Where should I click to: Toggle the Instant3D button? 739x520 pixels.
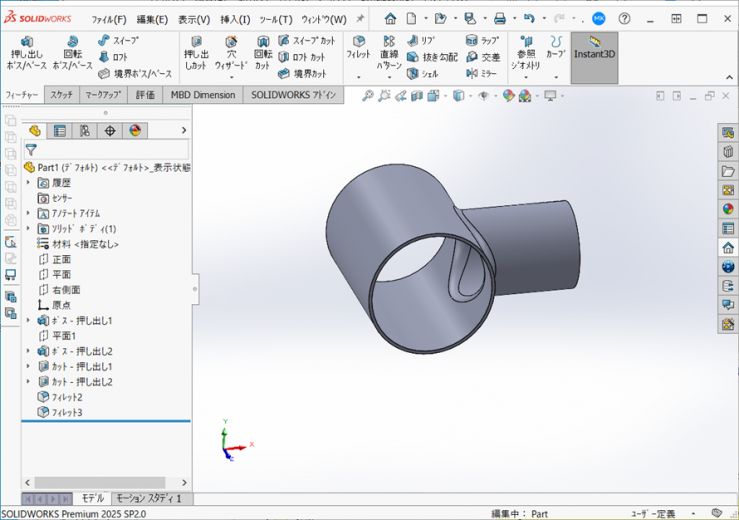coord(594,56)
